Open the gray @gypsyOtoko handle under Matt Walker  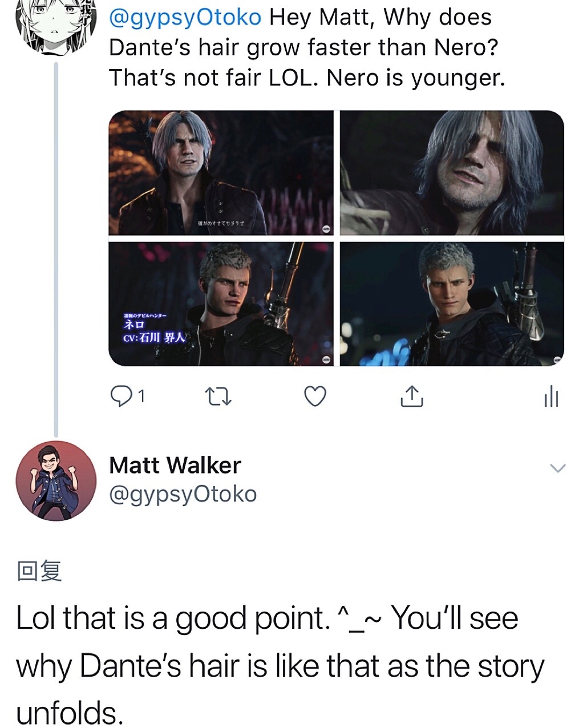(x=183, y=495)
